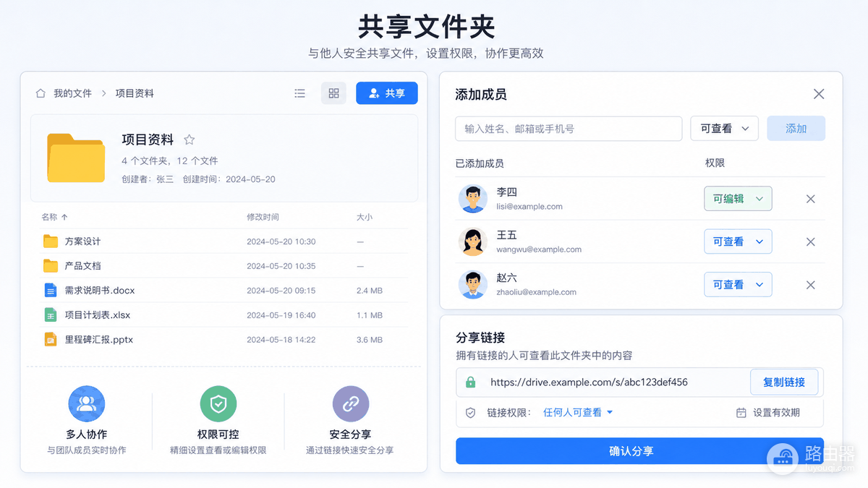
Task: Click the 复制链接 button
Action: [784, 382]
